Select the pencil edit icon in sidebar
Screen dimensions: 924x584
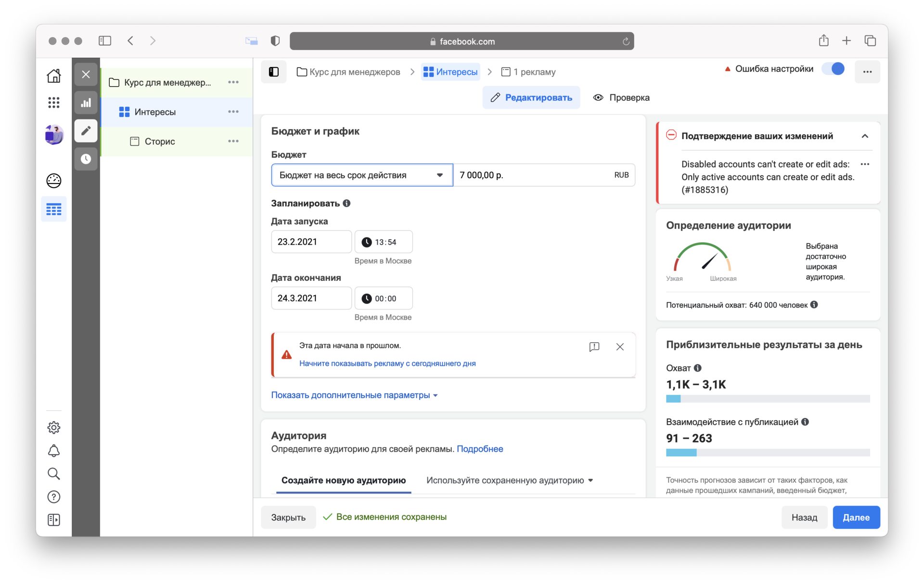tap(86, 131)
